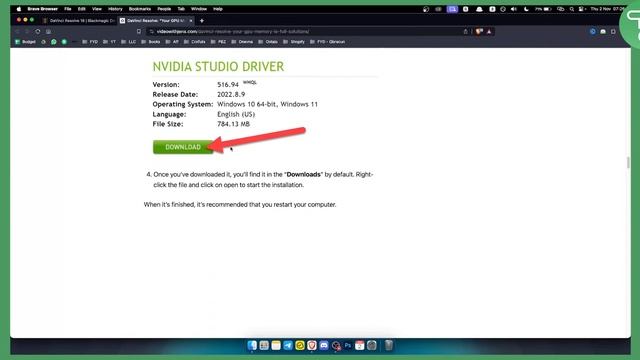Open the Tab menu in menu bar
This screenshot has width=640, height=360.
181,9
